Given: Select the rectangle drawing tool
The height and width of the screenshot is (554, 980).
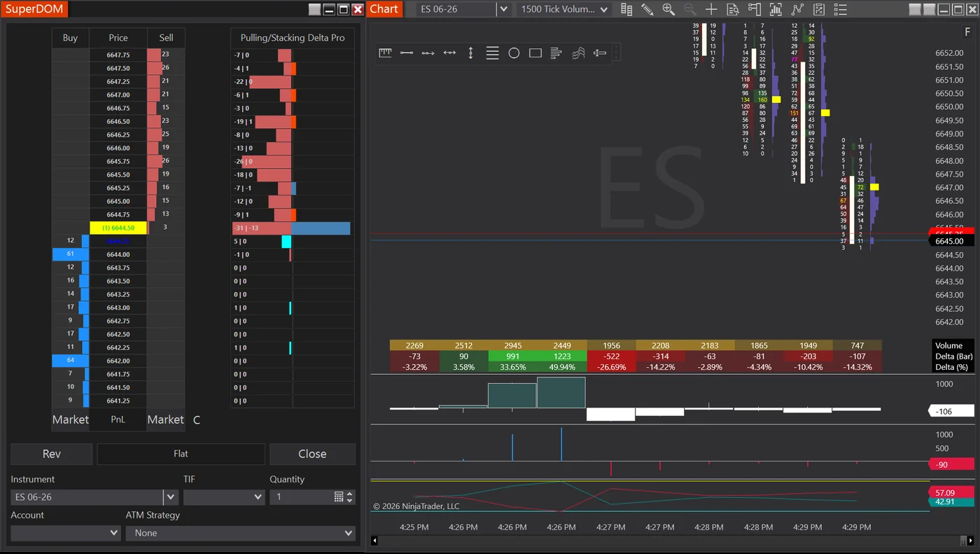Looking at the screenshot, I should [x=535, y=53].
